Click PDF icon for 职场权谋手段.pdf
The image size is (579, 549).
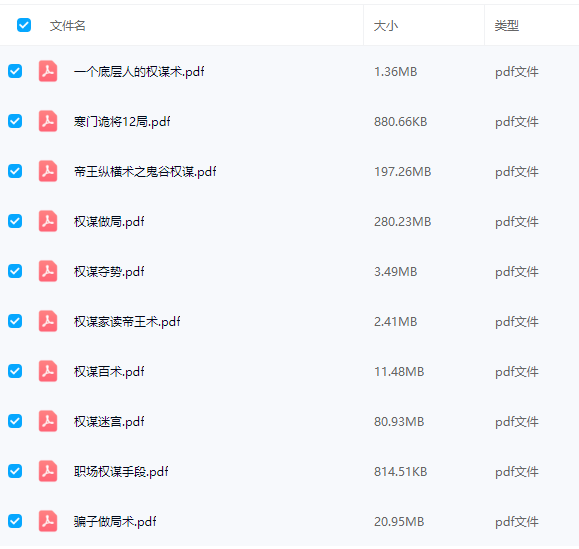coord(48,471)
